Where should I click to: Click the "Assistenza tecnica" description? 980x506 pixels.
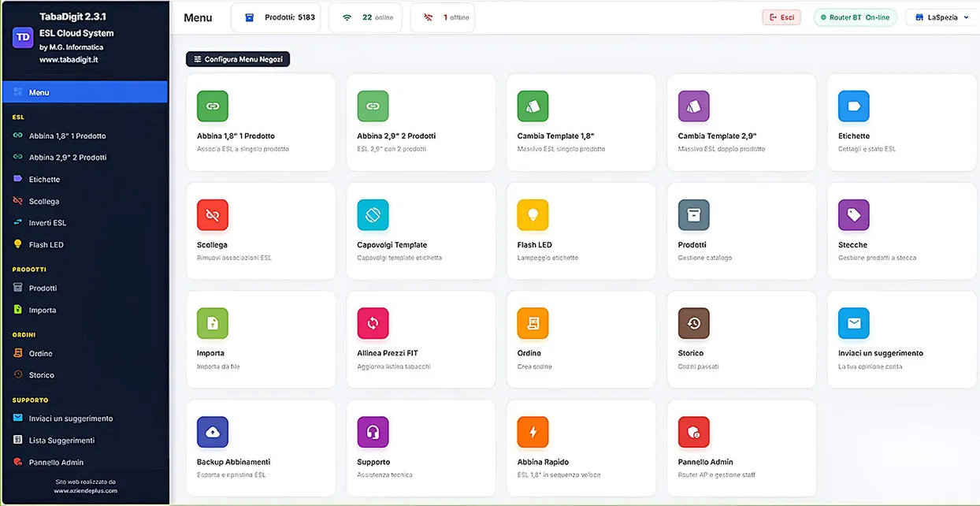click(384, 474)
